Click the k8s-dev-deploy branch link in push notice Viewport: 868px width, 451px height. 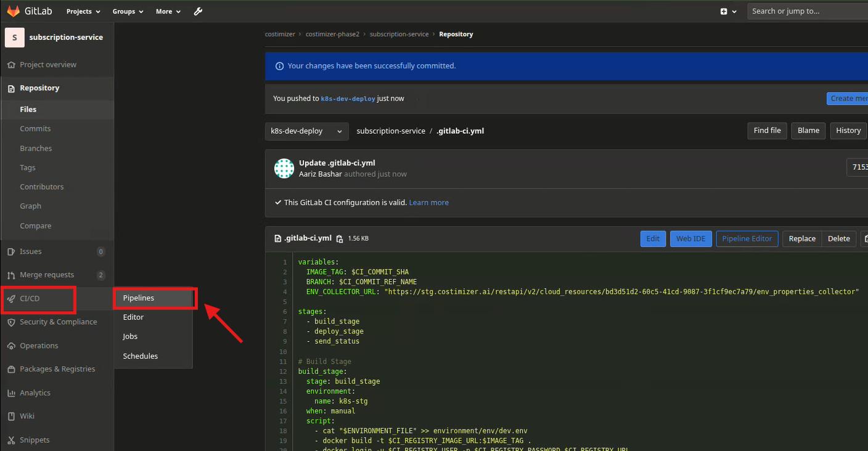[348, 99]
